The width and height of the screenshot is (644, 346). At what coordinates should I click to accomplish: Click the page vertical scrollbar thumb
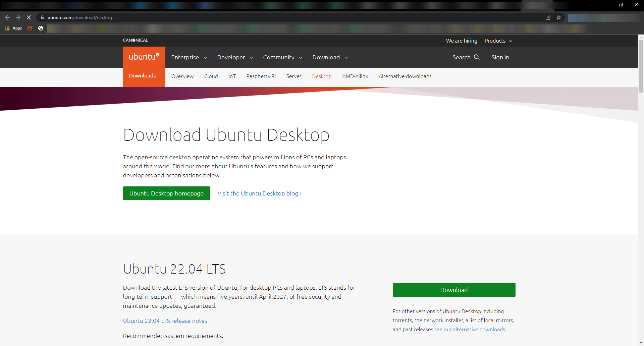pos(641,66)
